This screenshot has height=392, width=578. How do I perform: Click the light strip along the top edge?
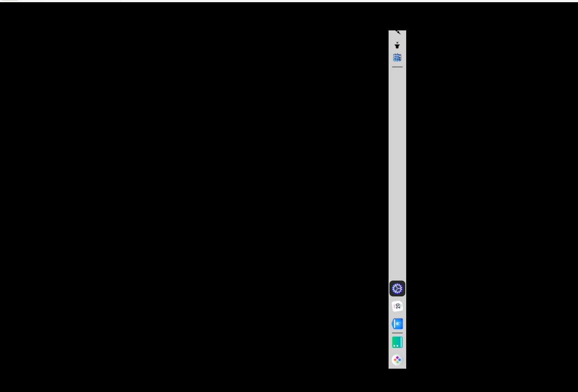(x=289, y=1)
